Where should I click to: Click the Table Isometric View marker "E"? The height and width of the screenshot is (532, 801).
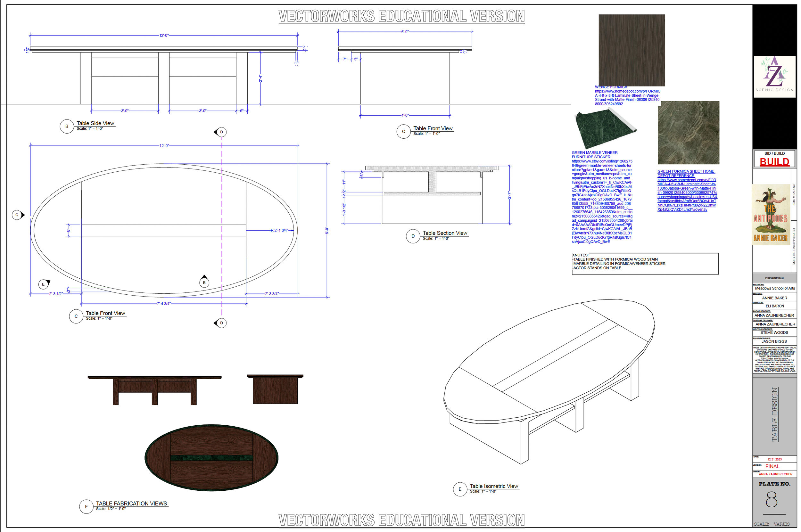(460, 490)
